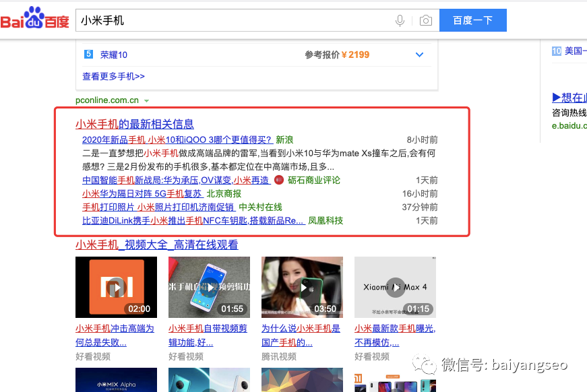
Task: Open the 小米手机_视频大全_高清在线观看 link
Action: tap(157, 245)
